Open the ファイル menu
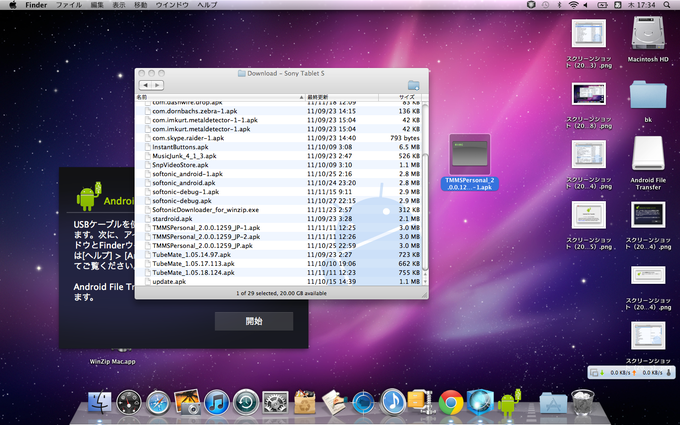Screen dimensions: 680x425 [x=69, y=5]
